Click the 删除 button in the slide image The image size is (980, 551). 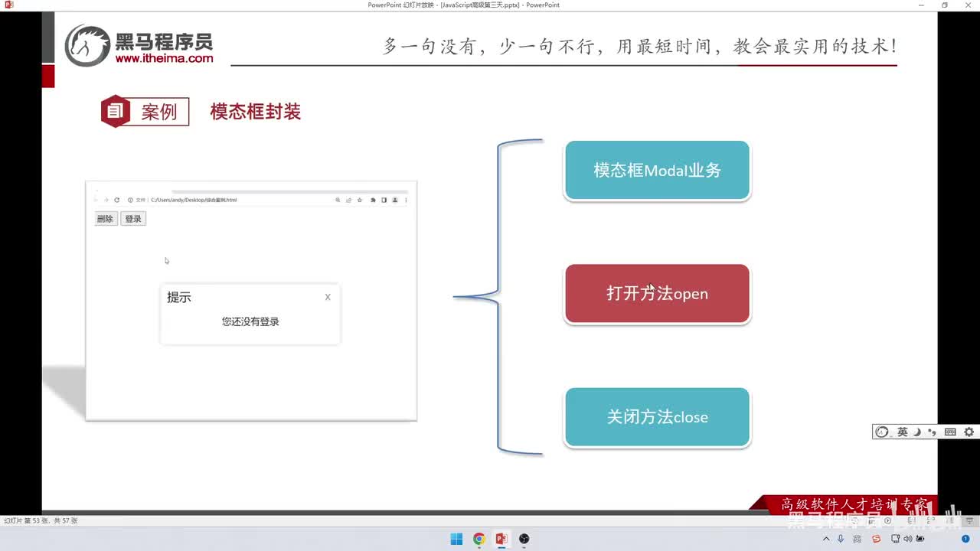[x=105, y=219]
